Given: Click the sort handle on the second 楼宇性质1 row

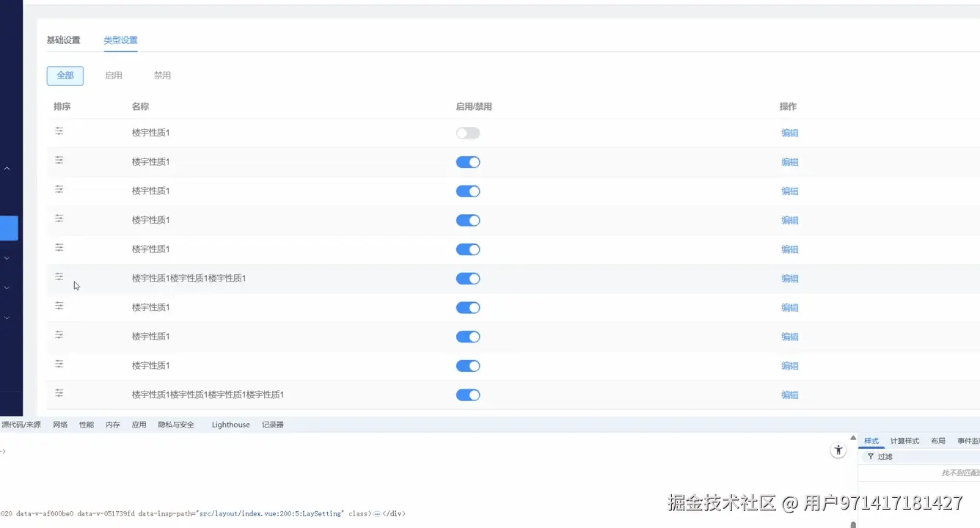Looking at the screenshot, I should [59, 161].
